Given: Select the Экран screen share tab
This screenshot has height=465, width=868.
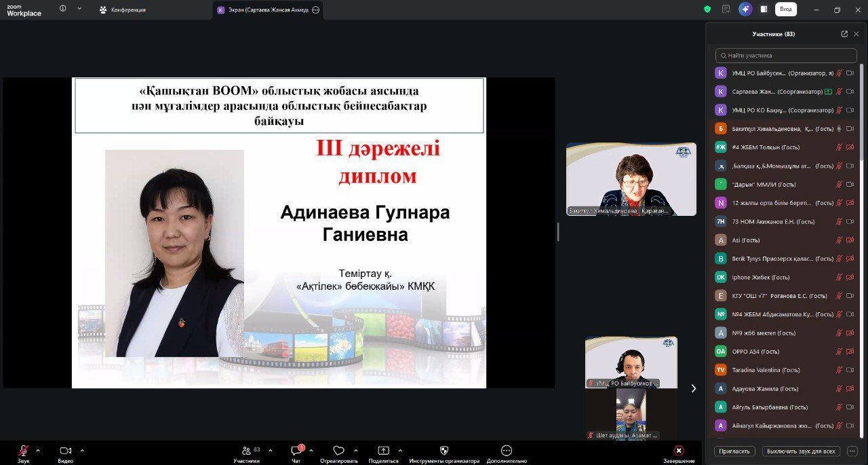Looking at the screenshot, I should [x=268, y=10].
